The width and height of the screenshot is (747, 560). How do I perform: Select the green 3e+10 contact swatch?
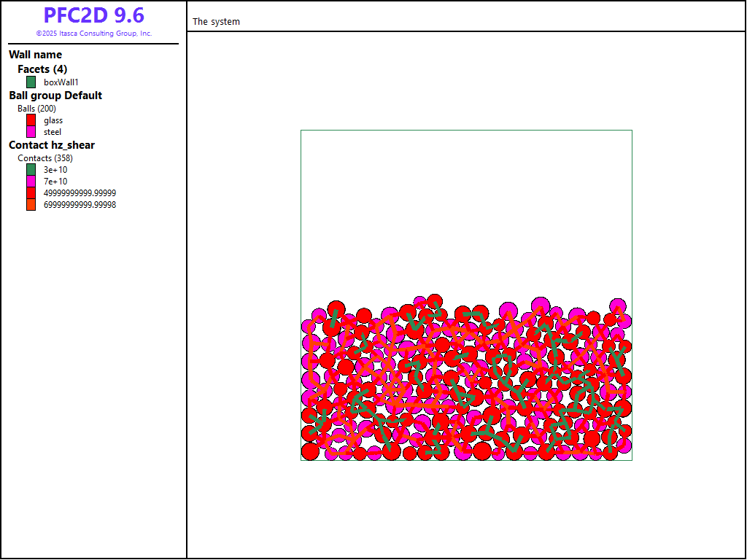point(31,170)
